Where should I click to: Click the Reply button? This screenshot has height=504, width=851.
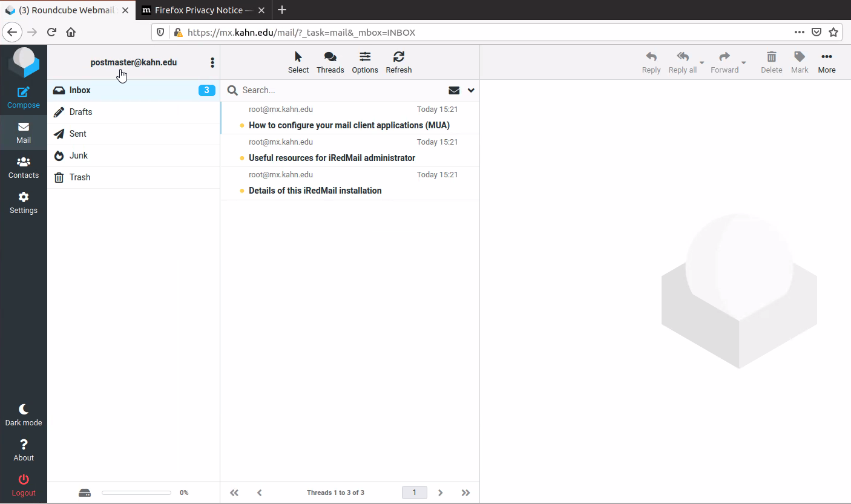(651, 62)
